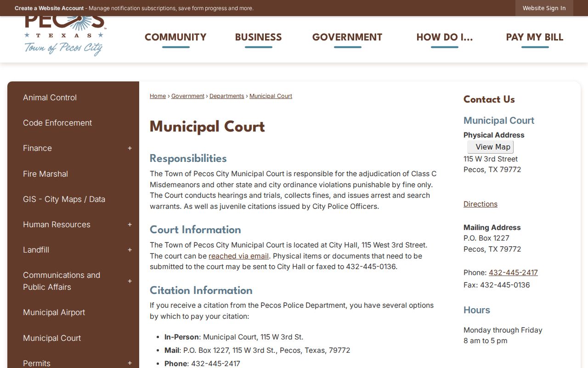Click the Pecos Texas logo
This screenshot has height=368, width=588.
pos(64,36)
